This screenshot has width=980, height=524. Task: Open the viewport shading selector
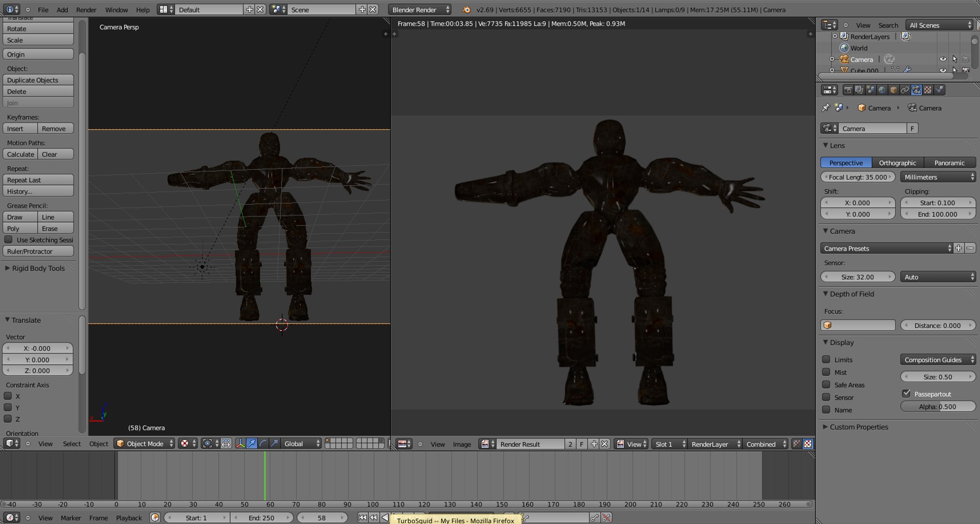[187, 443]
